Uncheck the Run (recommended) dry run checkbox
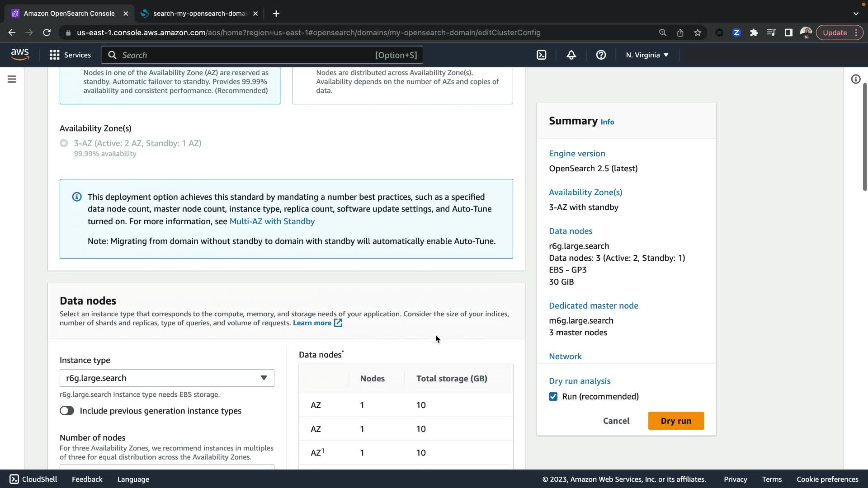The image size is (868, 488). pos(553,396)
